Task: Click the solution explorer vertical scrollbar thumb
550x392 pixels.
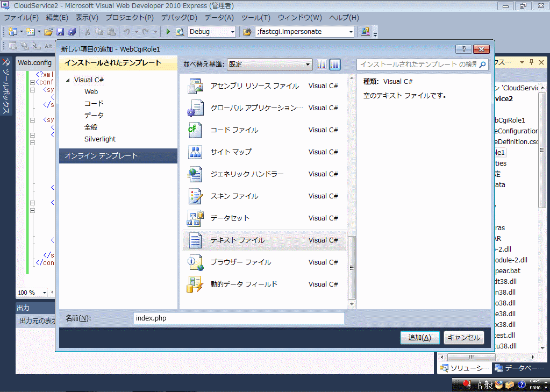Action: pos(542,149)
